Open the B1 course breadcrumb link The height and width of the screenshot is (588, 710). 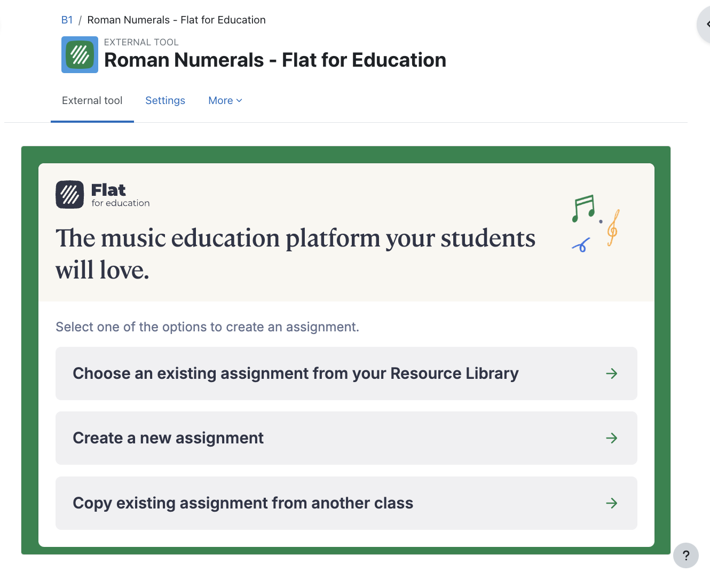[67, 20]
